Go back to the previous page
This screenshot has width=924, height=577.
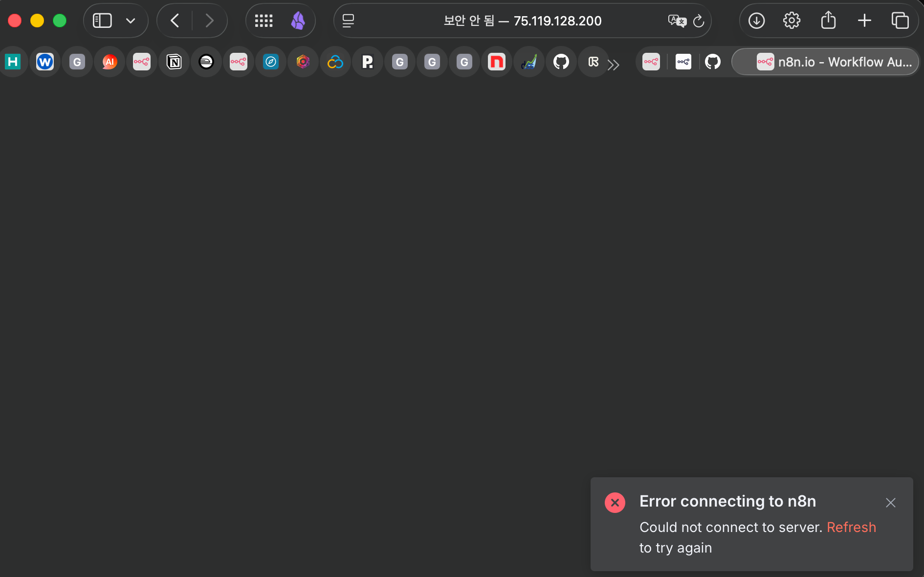click(x=175, y=21)
